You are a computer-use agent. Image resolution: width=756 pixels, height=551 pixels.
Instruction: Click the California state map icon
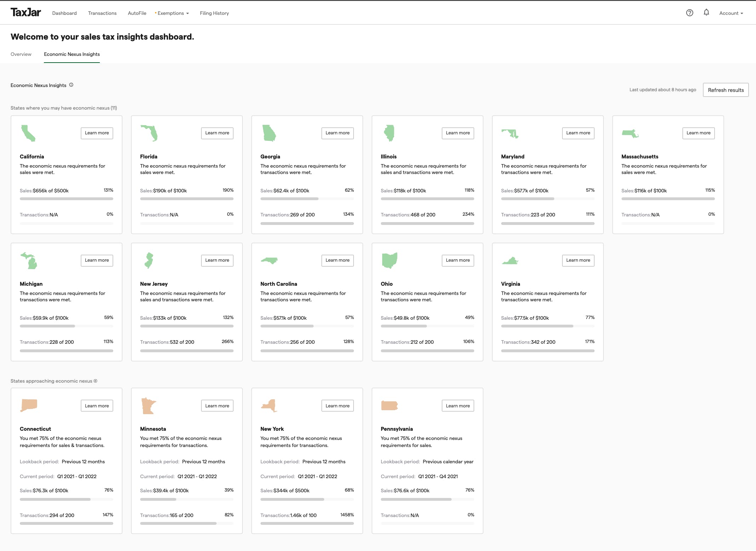[x=28, y=133]
